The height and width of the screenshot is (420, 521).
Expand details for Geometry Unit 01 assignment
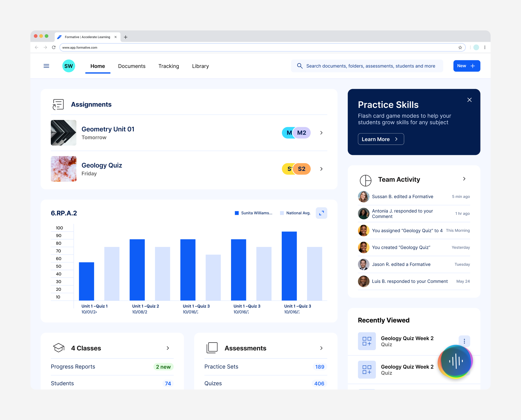(x=321, y=133)
